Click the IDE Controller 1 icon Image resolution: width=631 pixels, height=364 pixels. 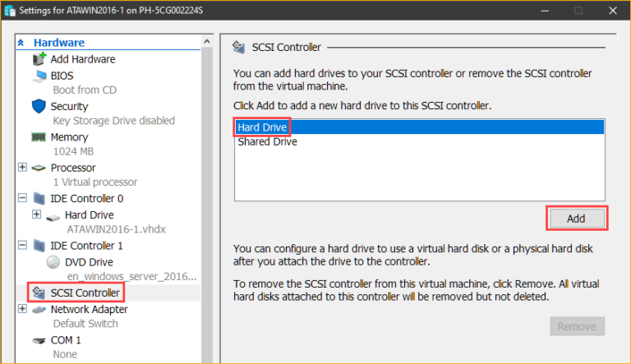[x=39, y=245]
